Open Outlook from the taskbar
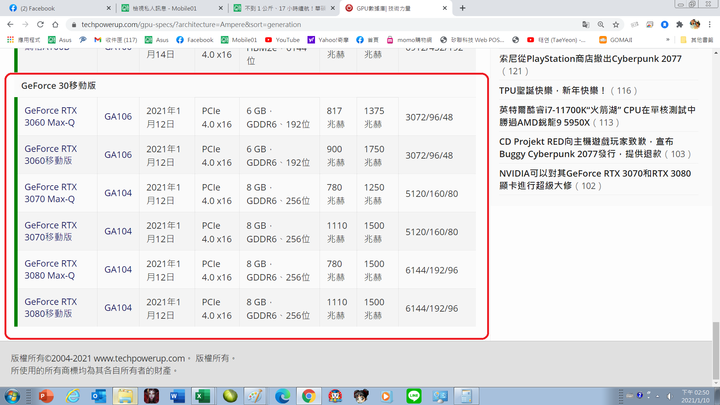 [x=98, y=396]
